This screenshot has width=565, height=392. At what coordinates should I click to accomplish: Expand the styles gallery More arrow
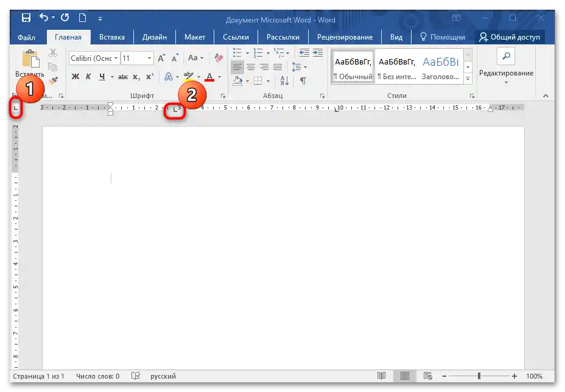(x=468, y=79)
